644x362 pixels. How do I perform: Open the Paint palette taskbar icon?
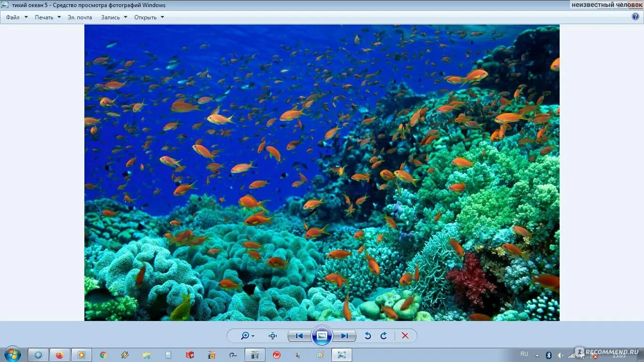click(320, 355)
